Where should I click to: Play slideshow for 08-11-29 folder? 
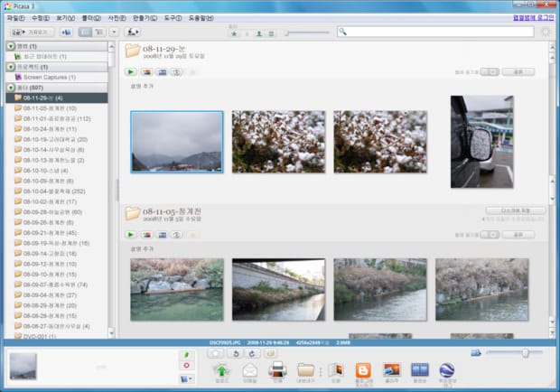coord(131,71)
